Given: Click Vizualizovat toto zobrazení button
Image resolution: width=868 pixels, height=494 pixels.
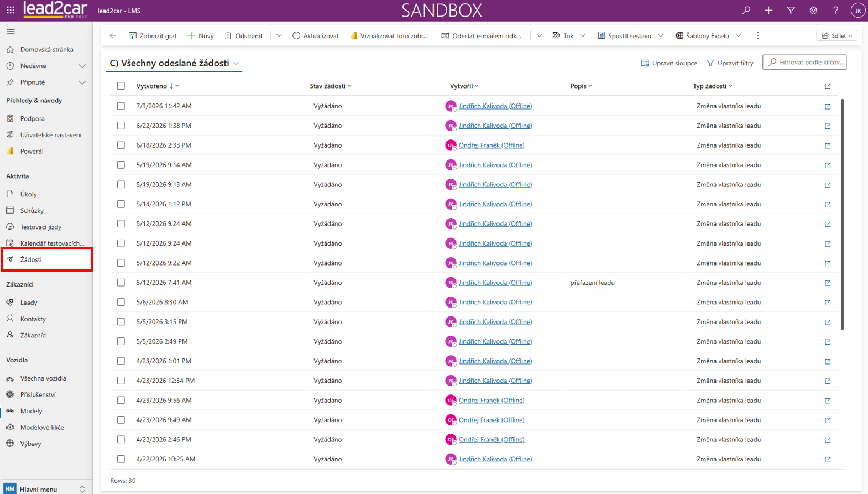Looking at the screenshot, I should [389, 35].
